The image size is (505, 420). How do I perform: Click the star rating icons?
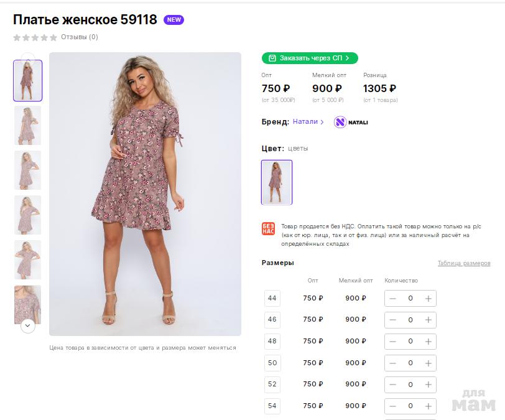pos(35,37)
